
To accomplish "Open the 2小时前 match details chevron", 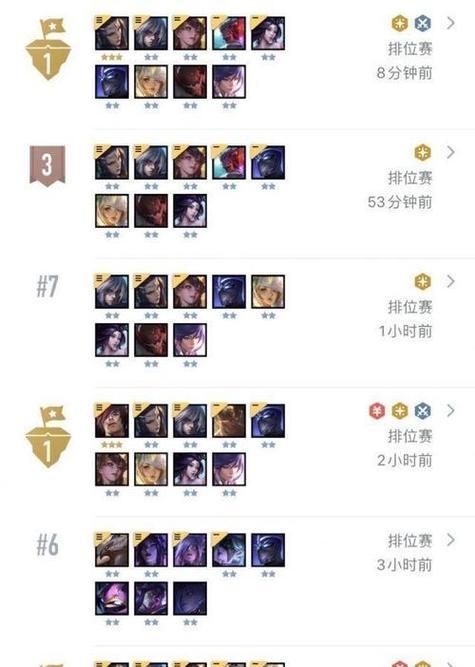I will click(x=451, y=410).
